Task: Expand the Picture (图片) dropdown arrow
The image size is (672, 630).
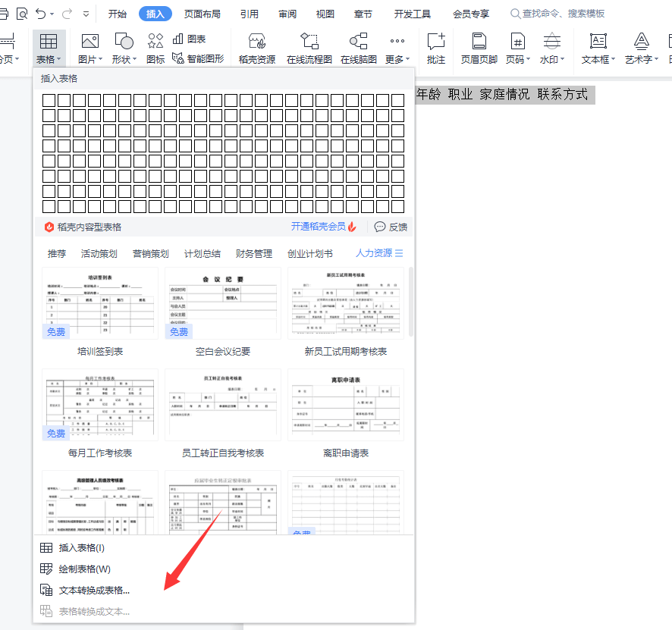Action: coord(100,59)
